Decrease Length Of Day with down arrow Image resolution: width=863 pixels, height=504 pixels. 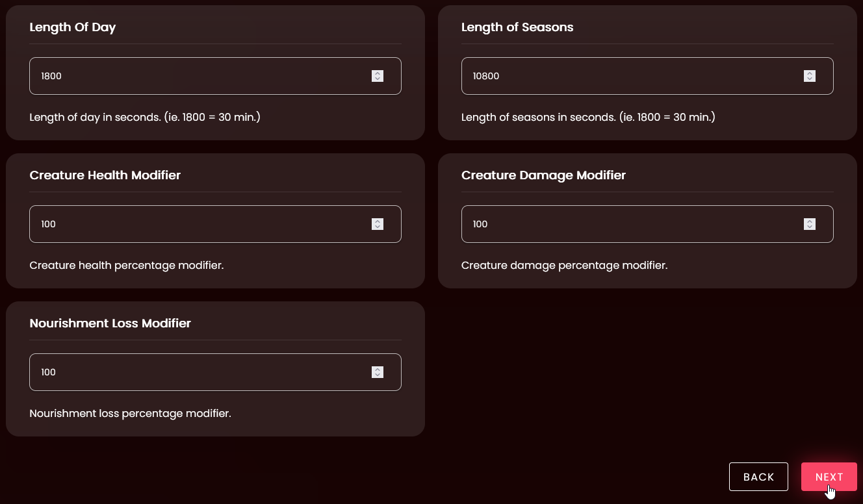[x=378, y=79]
